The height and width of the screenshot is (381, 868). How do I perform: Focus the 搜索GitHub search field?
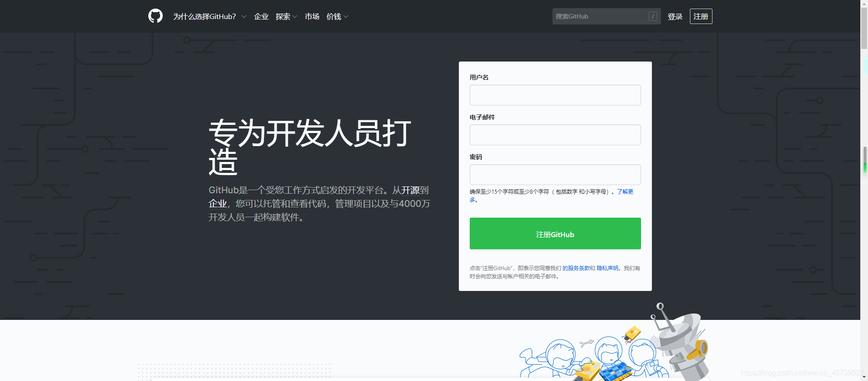tap(606, 16)
